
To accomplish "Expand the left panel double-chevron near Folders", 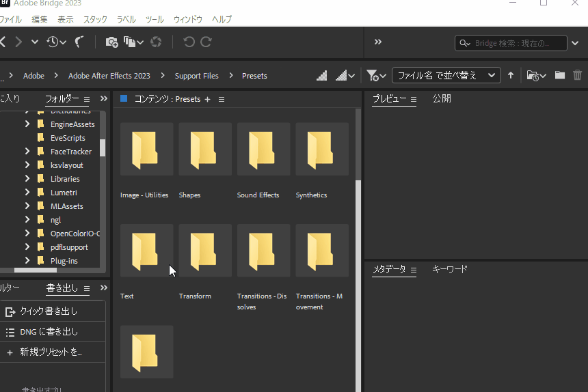I will pyautogui.click(x=104, y=98).
